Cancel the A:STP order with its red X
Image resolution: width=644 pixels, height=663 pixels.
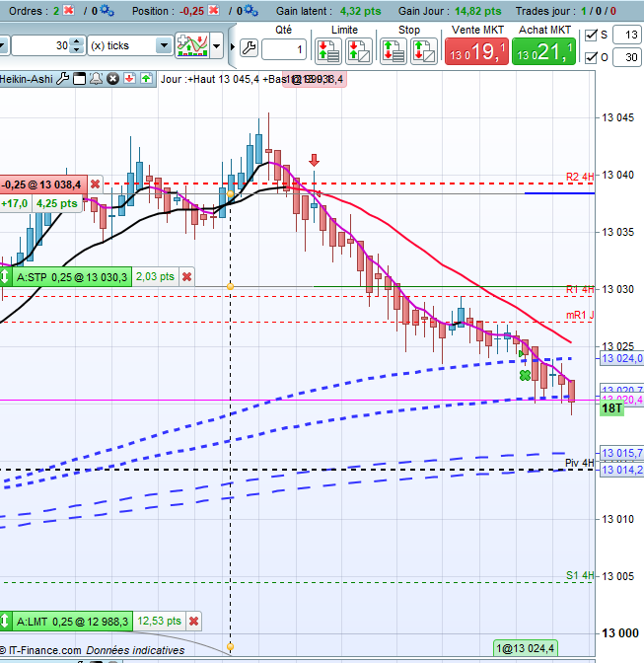click(x=186, y=277)
